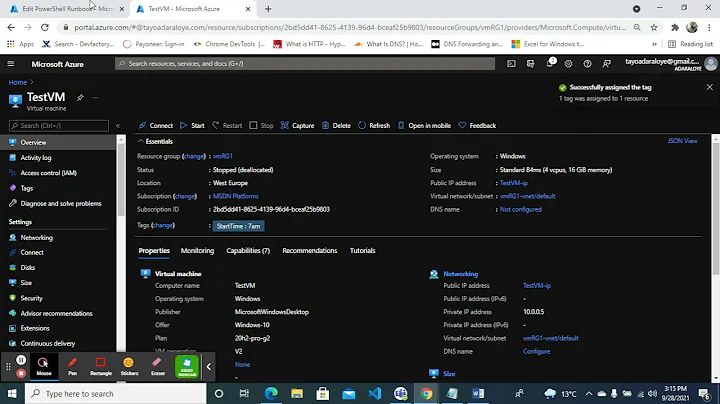Open Directories and subscriptions filter icon
The height and width of the screenshot is (404, 720).
(x=530, y=64)
